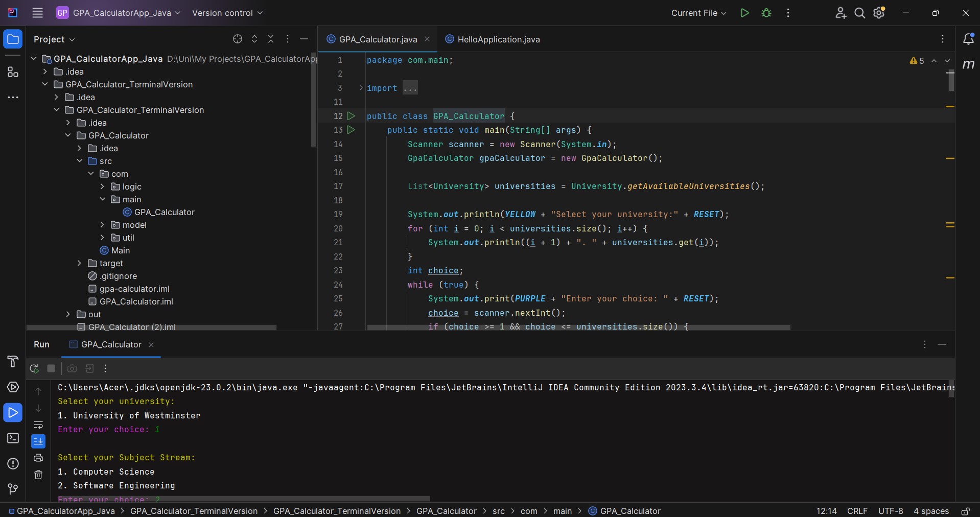Viewport: 980px width, 517px height.
Task: Open the main menu hamburger
Action: (x=37, y=13)
